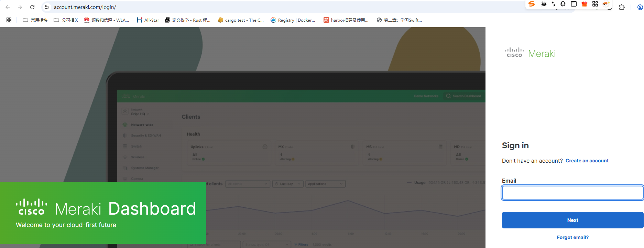This screenshot has width=644, height=248.
Task: Click the microphone voice input icon
Action: click(563, 4)
